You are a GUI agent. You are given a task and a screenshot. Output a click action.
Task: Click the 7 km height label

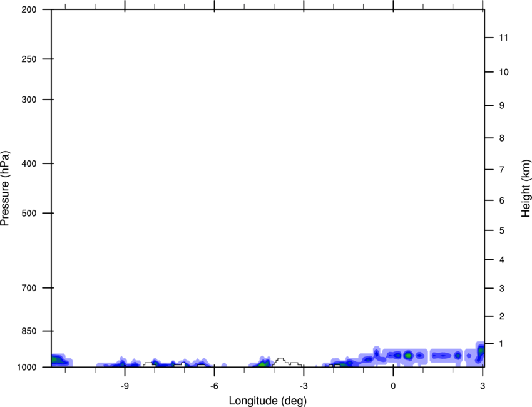[502, 170]
